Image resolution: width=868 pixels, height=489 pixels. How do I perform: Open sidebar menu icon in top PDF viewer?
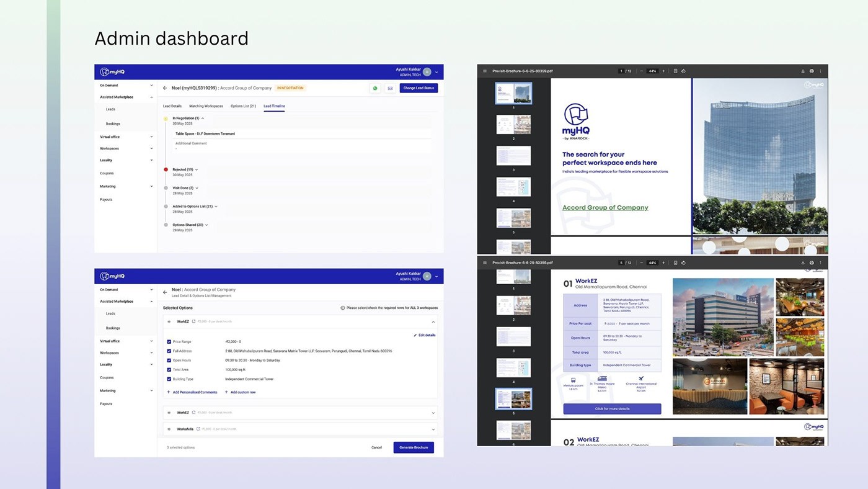pyautogui.click(x=485, y=71)
